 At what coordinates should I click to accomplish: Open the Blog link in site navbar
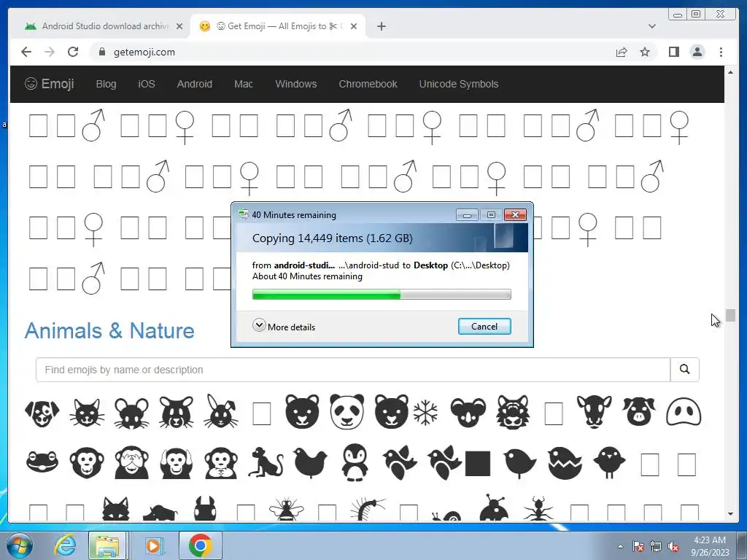pos(106,84)
